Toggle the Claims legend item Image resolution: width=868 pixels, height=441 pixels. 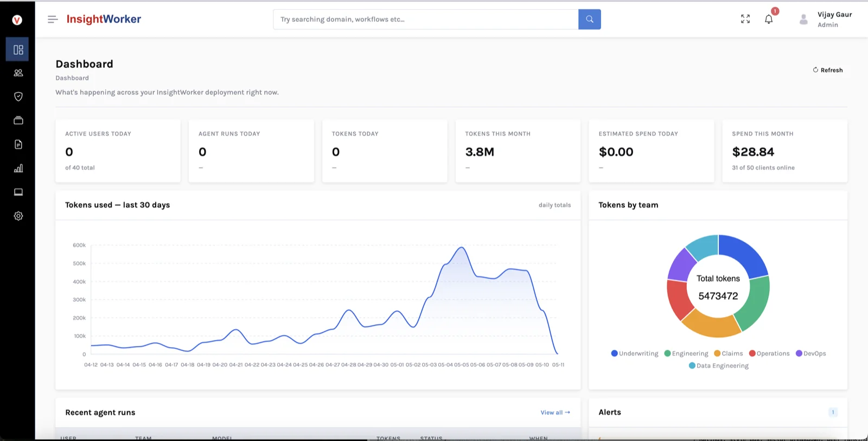[729, 354]
